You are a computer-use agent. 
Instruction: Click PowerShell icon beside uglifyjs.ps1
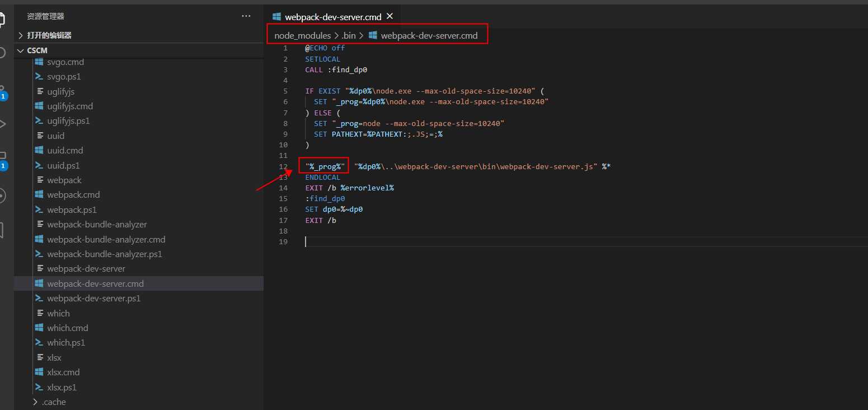click(x=39, y=120)
